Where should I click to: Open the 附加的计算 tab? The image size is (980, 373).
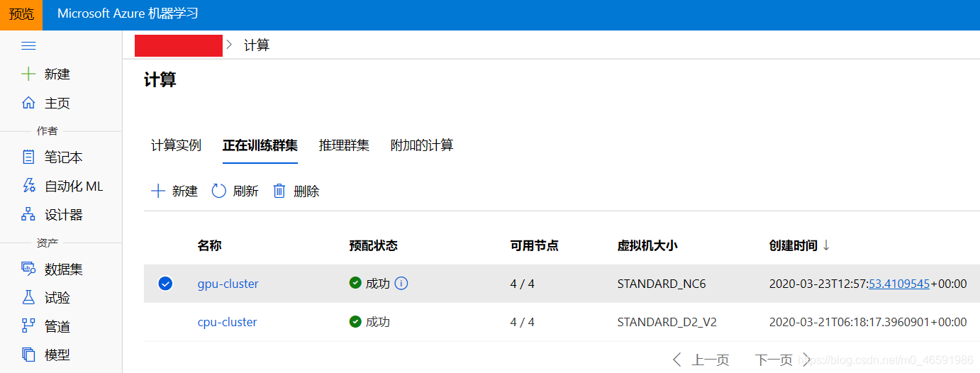[x=422, y=145]
